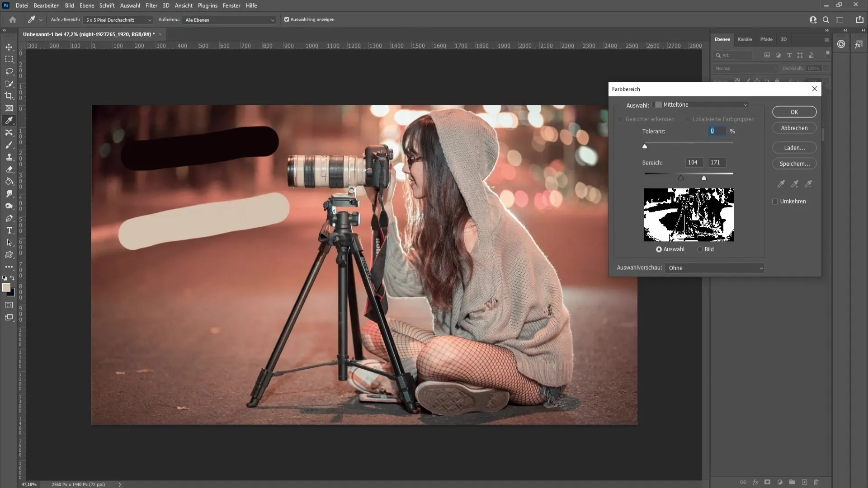Screen dimensions: 868x488
Task: Select the Eyedropper tool in left toolbar
Action: click(9, 120)
